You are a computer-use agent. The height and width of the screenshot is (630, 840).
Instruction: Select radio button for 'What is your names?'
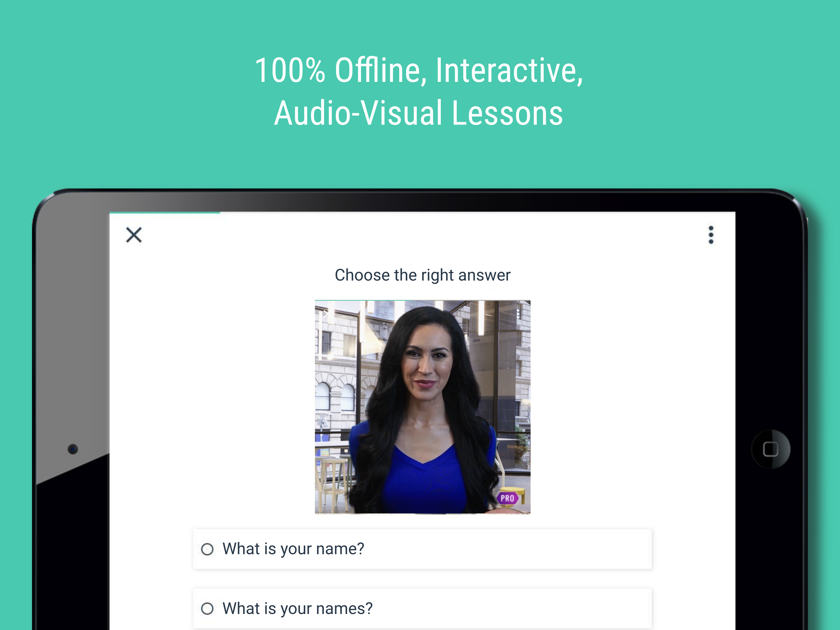(207, 609)
